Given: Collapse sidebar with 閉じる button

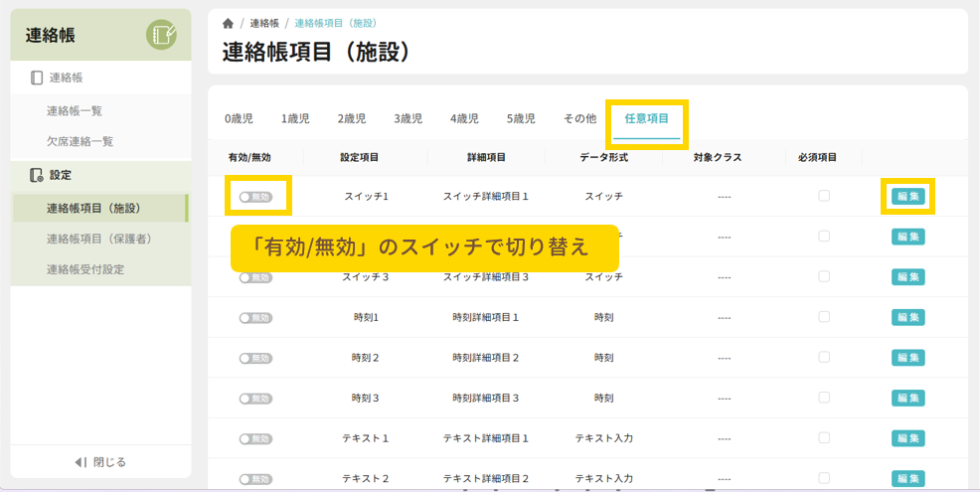Looking at the screenshot, I should tap(100, 462).
